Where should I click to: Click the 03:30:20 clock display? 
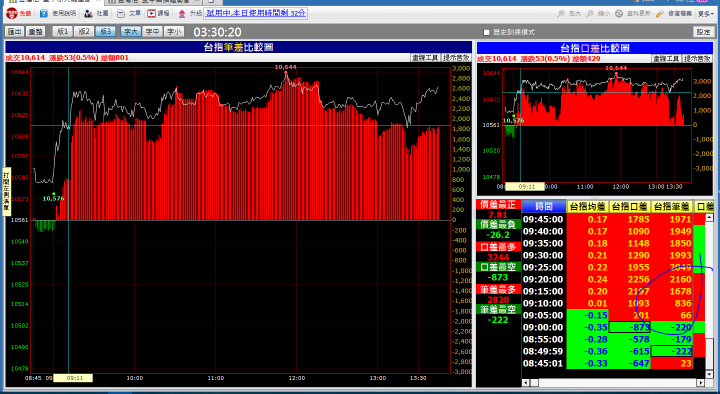click(217, 32)
